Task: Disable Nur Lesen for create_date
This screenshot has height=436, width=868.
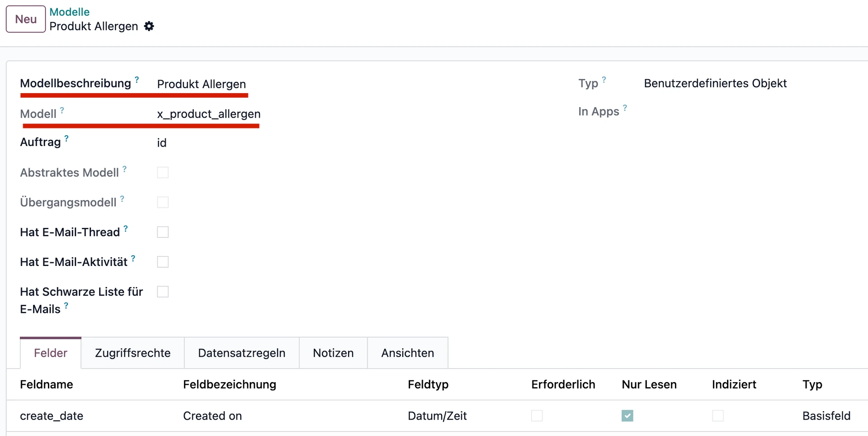Action: tap(627, 416)
